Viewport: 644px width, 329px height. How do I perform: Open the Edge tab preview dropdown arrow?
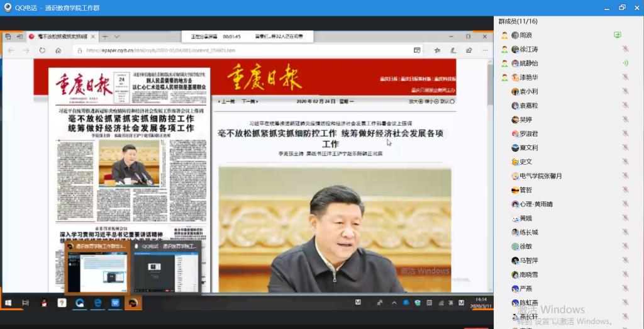[x=116, y=36]
